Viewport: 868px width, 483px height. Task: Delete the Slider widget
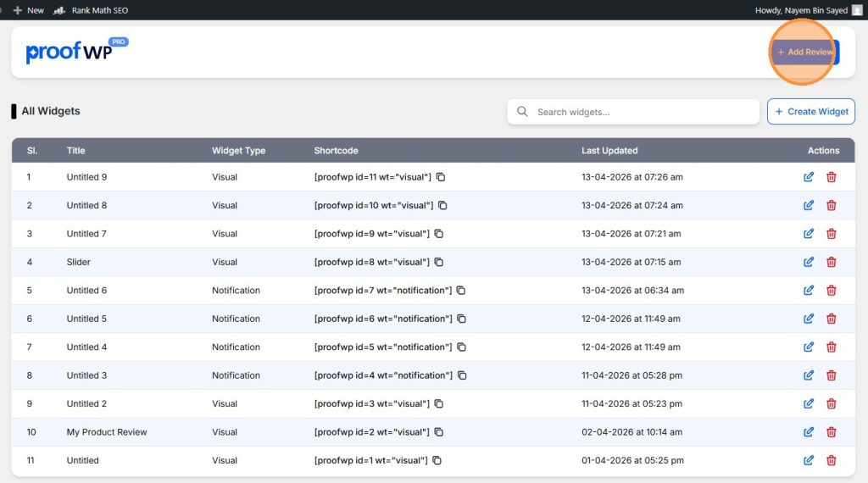point(831,262)
